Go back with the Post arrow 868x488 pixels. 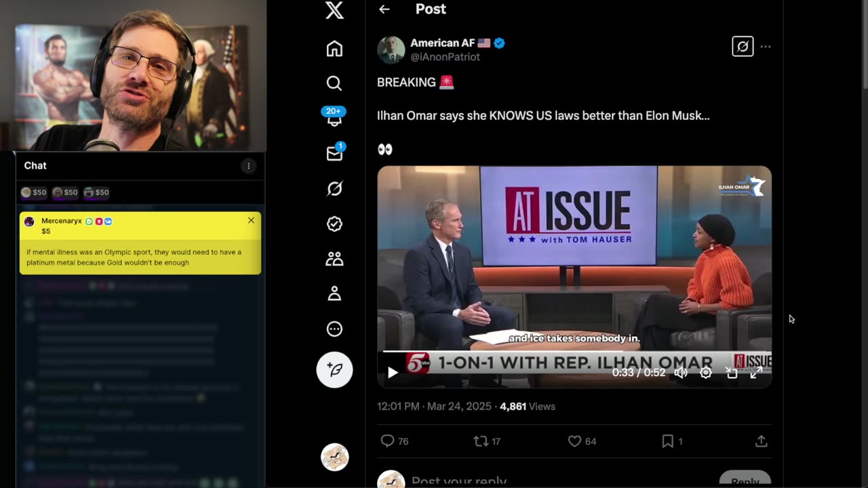tap(384, 9)
